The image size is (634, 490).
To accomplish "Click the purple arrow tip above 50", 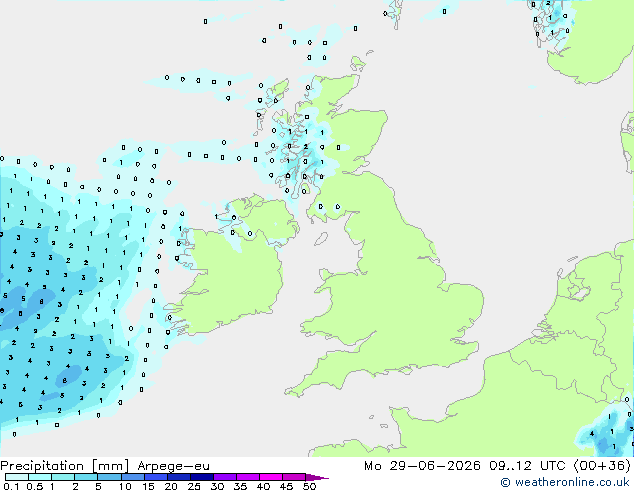I will click(x=317, y=477).
